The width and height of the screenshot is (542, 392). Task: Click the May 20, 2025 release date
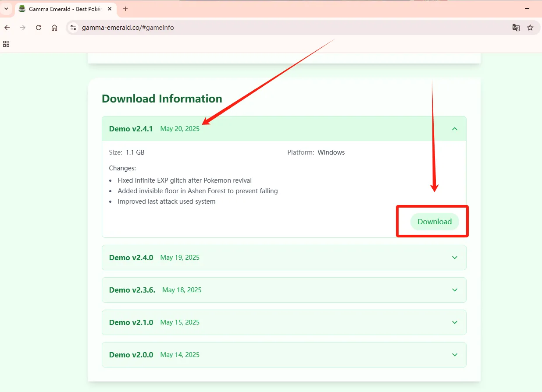[180, 129]
